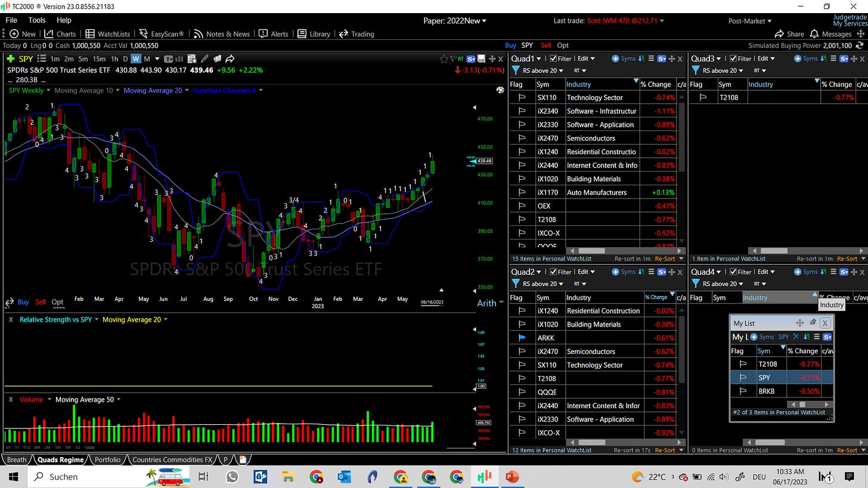Select BRKB row in My List
This screenshot has width=868, height=488.
[782, 391]
